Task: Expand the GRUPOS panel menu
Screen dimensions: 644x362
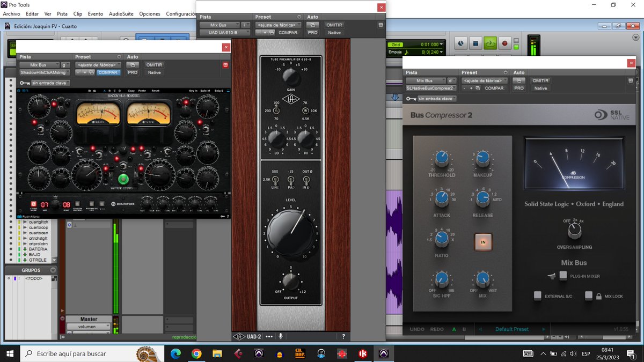Action: click(x=53, y=270)
